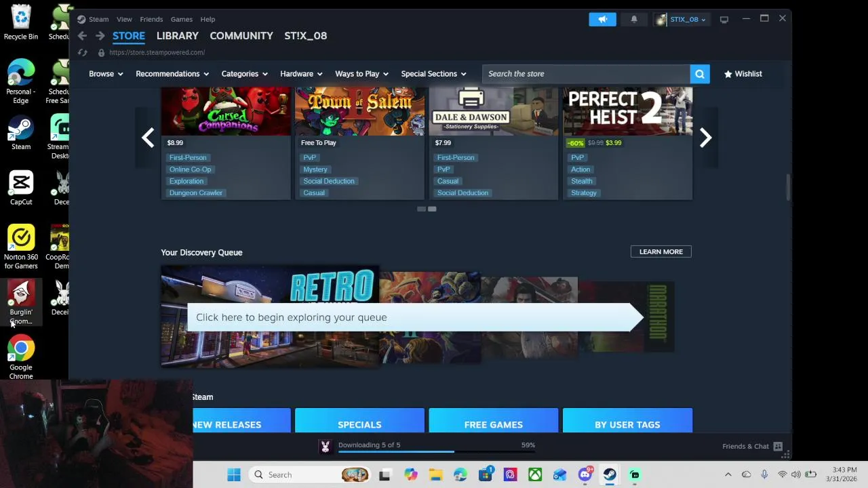Expand the Special Sections dropdown
This screenshot has width=868, height=488.
433,74
